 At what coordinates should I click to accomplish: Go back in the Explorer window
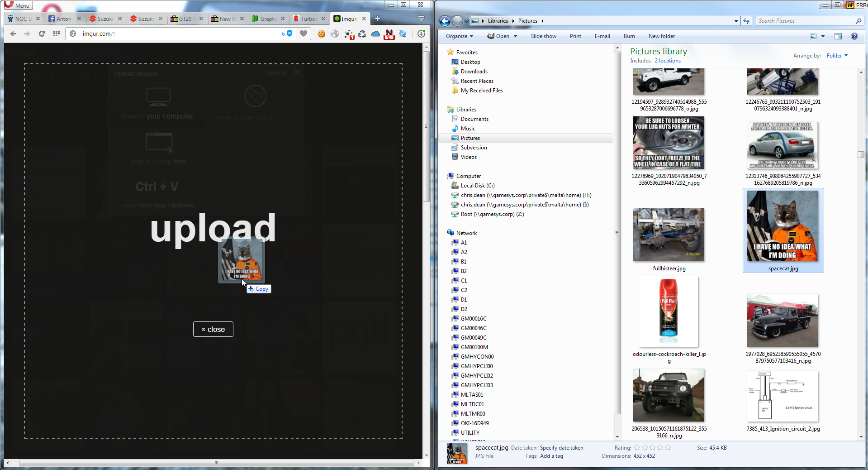tap(445, 21)
